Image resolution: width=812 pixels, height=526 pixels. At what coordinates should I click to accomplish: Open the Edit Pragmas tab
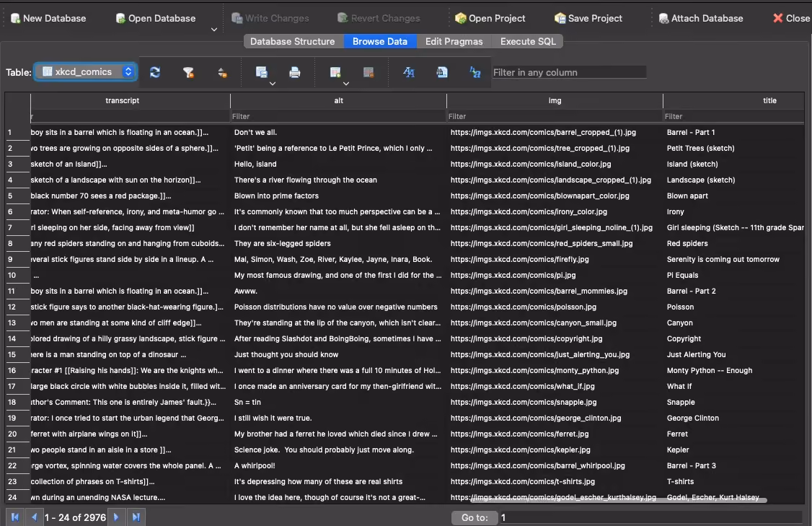454,41
